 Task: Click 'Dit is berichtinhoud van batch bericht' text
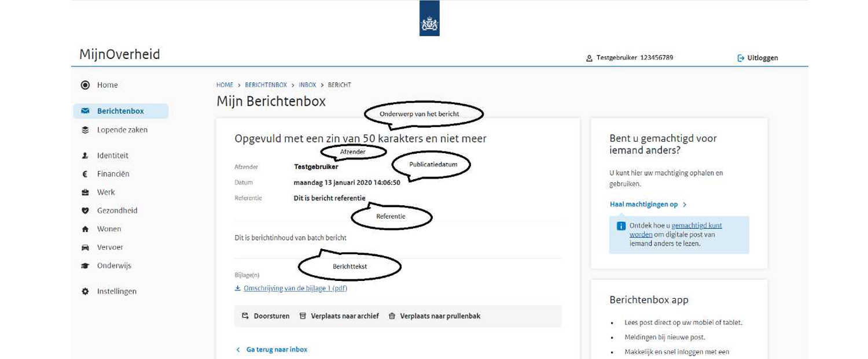(290, 238)
